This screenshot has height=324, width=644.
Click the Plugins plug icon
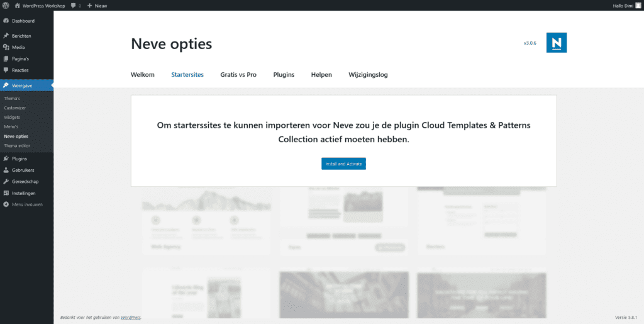click(6, 159)
